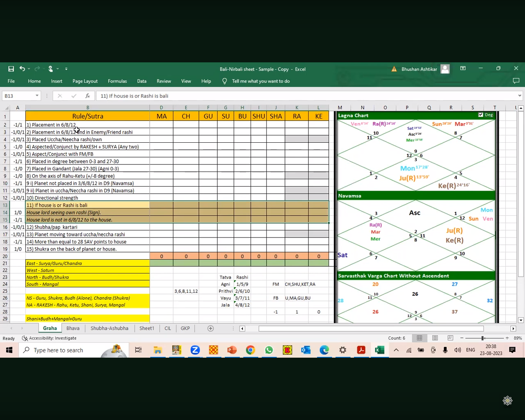This screenshot has width=525, height=420.
Task: Click Tell me what you want to do
Action: tap(260, 81)
